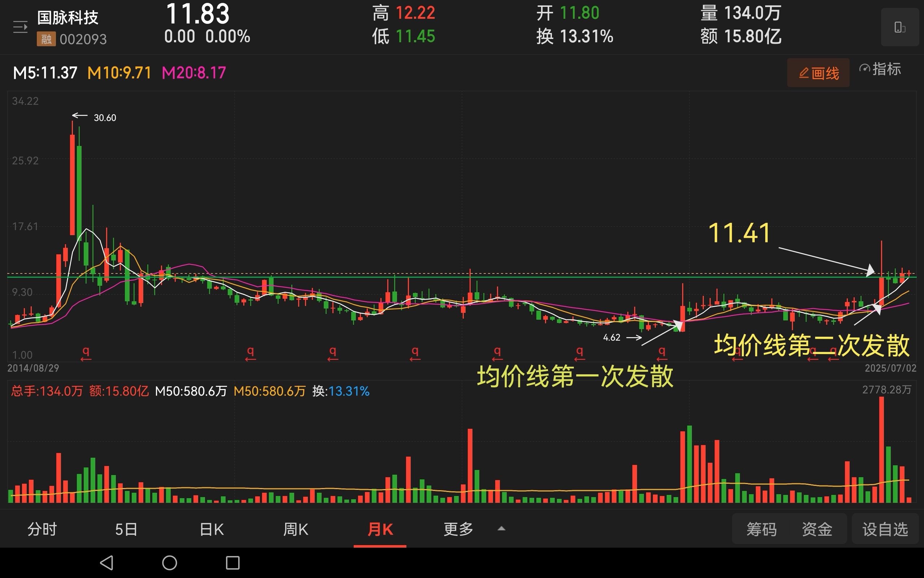
Task: Tap the tallest red volume bar
Action: point(881,449)
